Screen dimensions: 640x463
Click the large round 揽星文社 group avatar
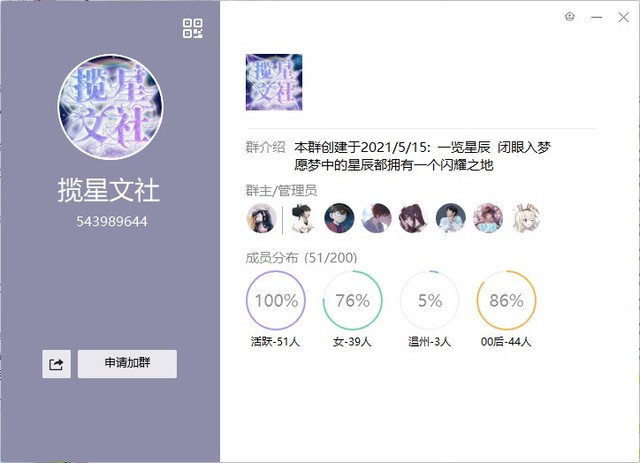(x=110, y=107)
